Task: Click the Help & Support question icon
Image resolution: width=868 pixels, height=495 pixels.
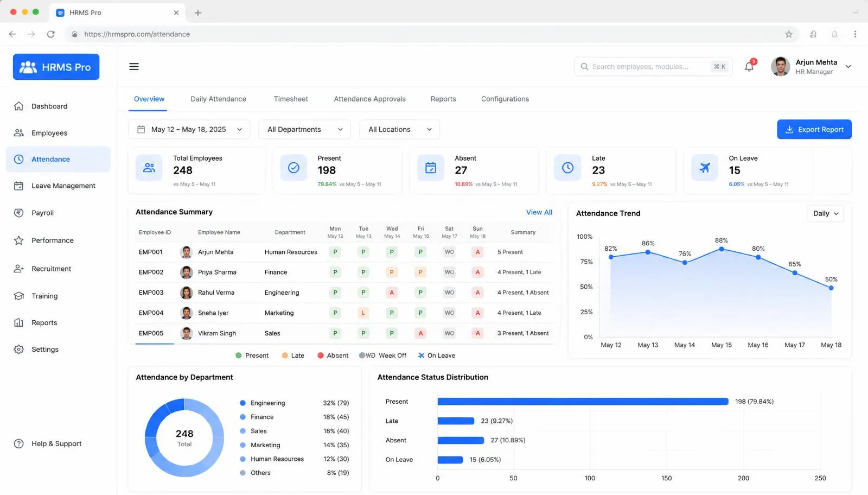Action: point(18,443)
